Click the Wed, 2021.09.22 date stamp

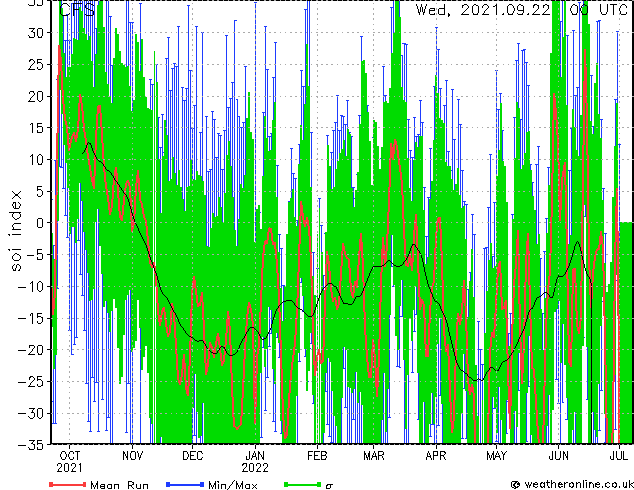(483, 9)
